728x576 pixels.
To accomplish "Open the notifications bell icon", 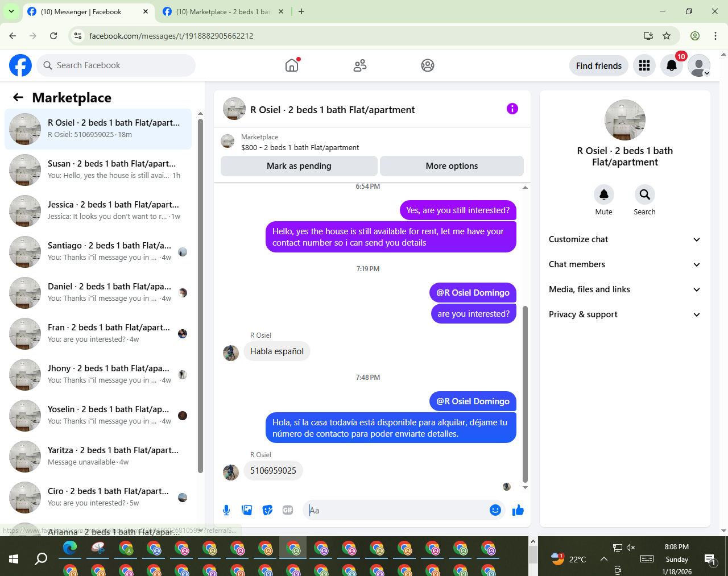I will click(672, 65).
